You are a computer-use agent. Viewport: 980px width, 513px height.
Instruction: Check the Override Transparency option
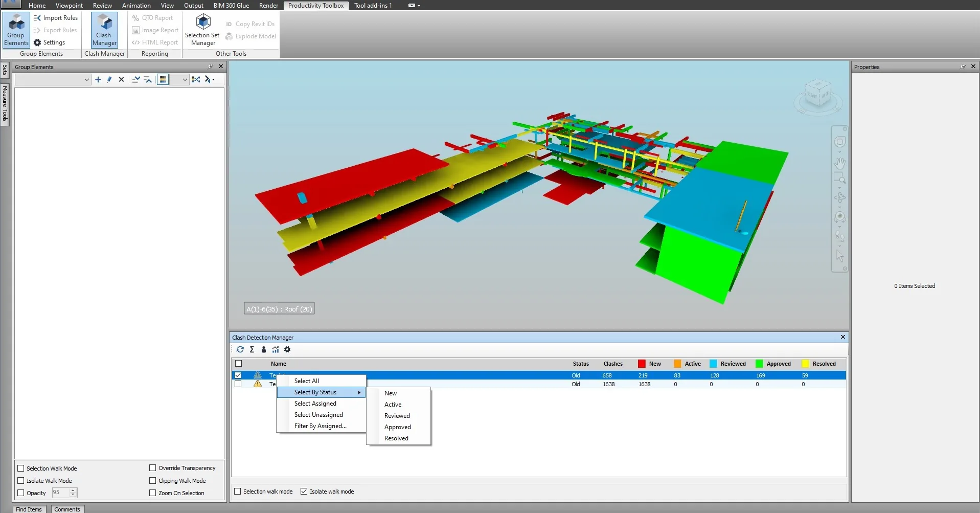coord(152,467)
